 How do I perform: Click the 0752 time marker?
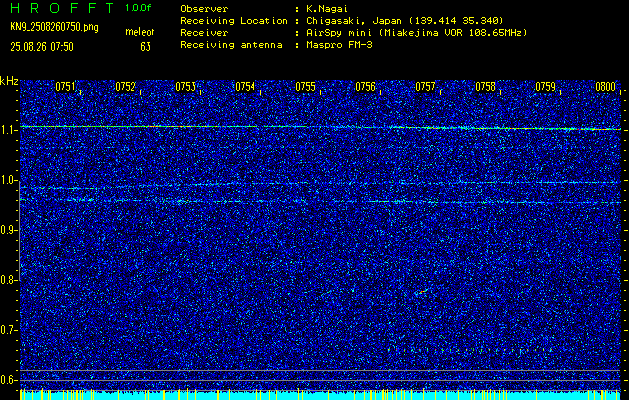point(125,87)
